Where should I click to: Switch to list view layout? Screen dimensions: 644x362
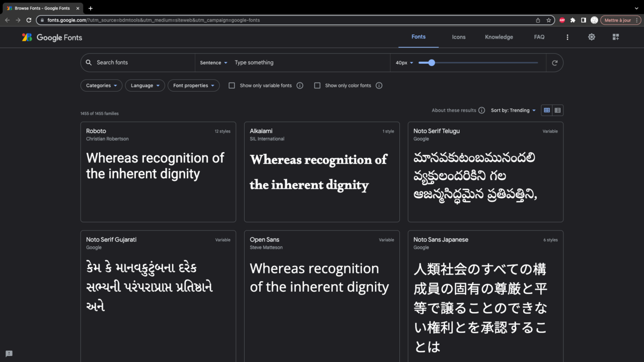pyautogui.click(x=558, y=110)
